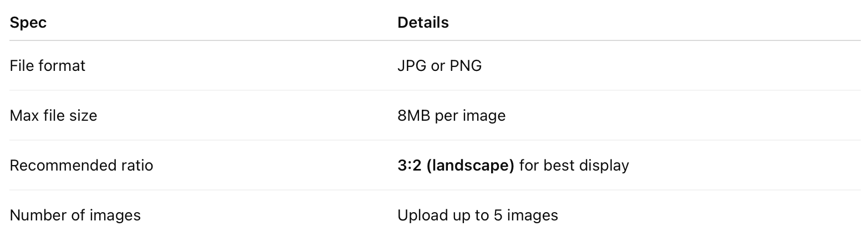Click the JPG or PNG cell
868x247 pixels.
point(440,66)
